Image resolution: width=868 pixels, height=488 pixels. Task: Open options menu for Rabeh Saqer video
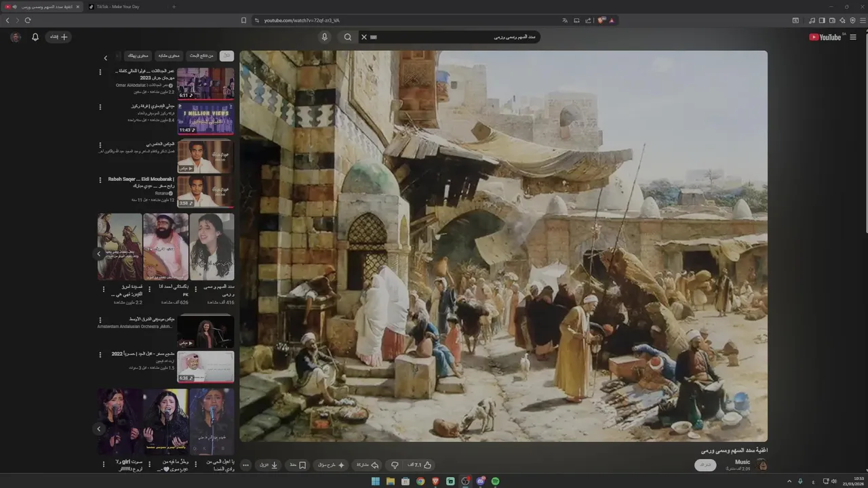(100, 180)
